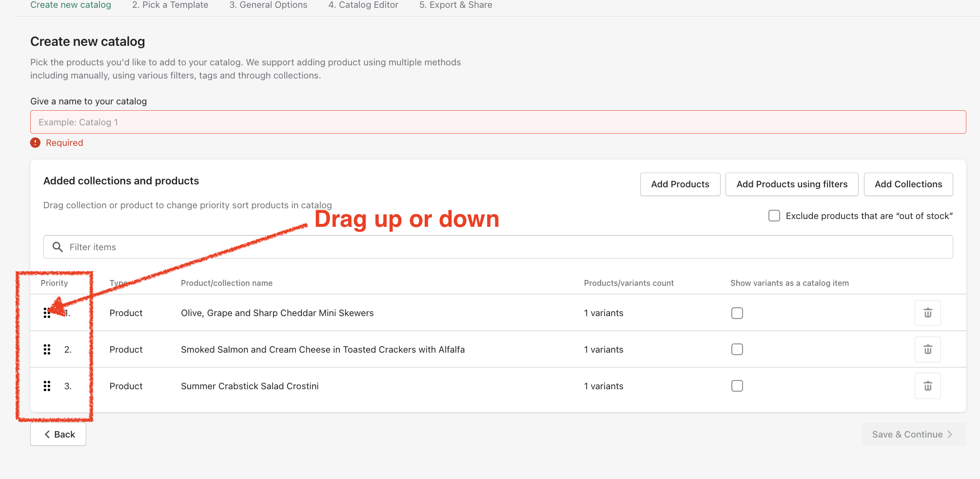The height and width of the screenshot is (479, 980).
Task: Click drag handle for Olive Grape Skewers row
Action: (46, 313)
